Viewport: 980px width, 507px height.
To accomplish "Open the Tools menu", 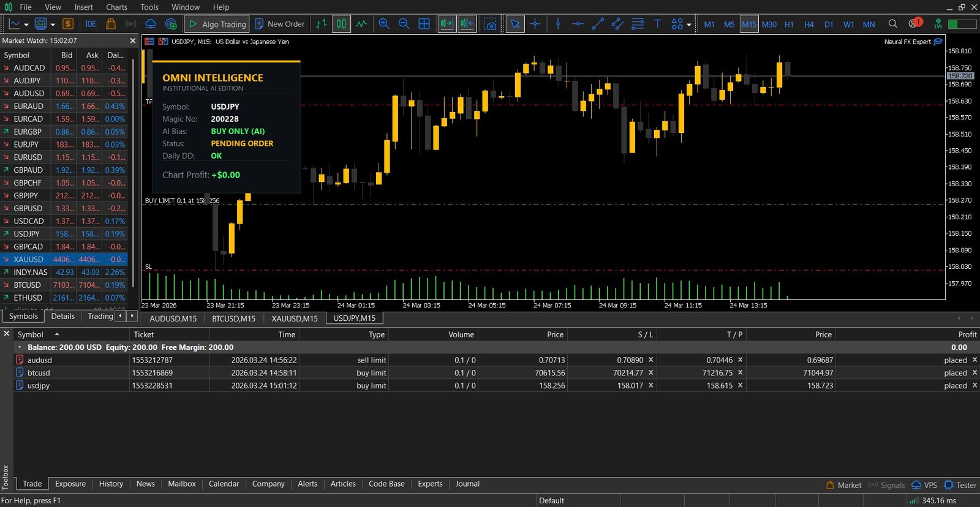I will [149, 7].
